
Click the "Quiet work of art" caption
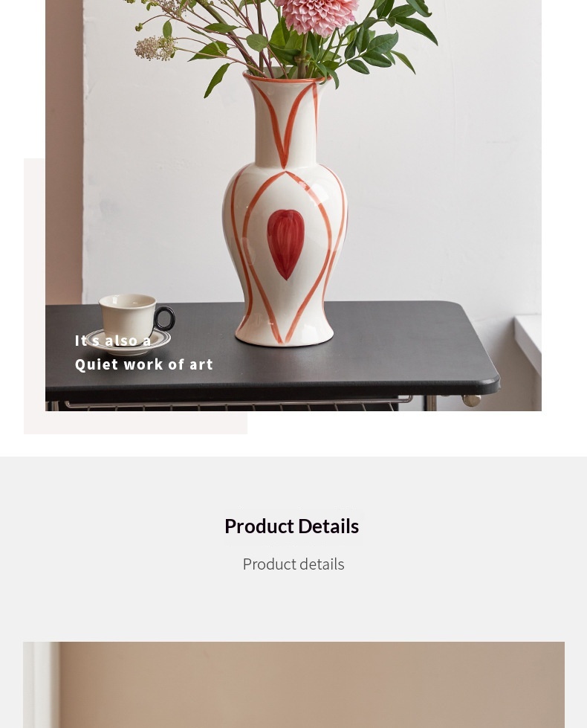[x=144, y=364]
